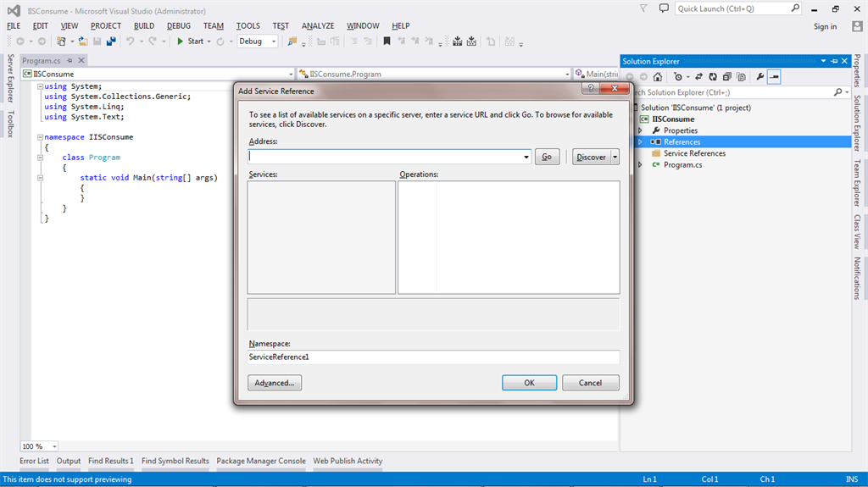Collapse the namespace IISConsume code block

40,137
